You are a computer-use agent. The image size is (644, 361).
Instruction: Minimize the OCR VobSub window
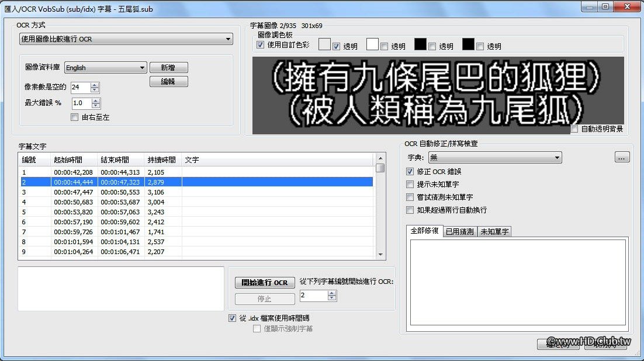pos(590,6)
